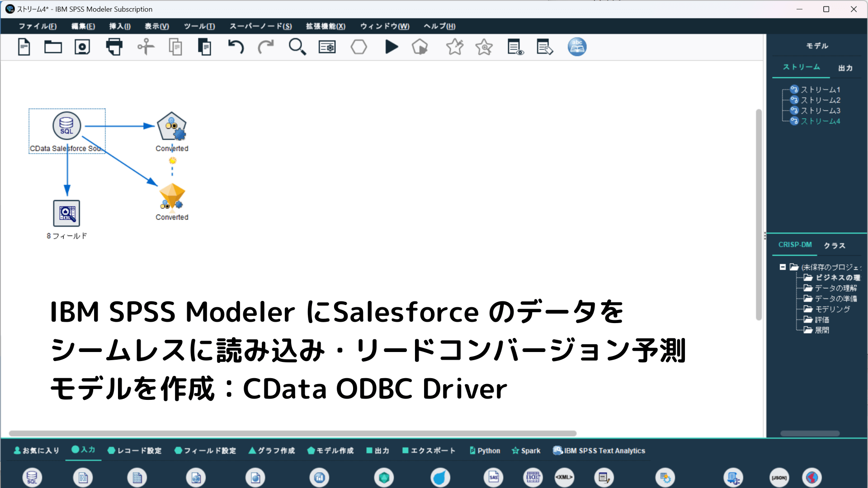Open stream using folder icon
The height and width of the screenshot is (488, 868).
pos(53,47)
